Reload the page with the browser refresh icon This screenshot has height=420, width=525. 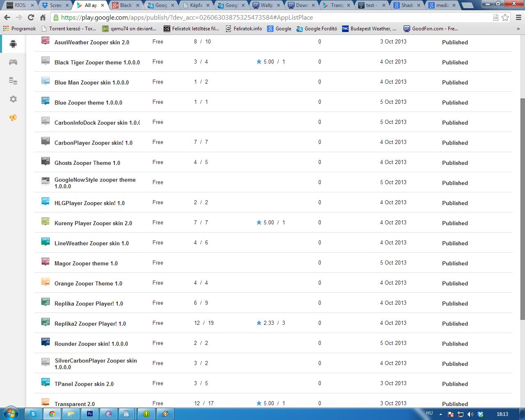tap(31, 17)
